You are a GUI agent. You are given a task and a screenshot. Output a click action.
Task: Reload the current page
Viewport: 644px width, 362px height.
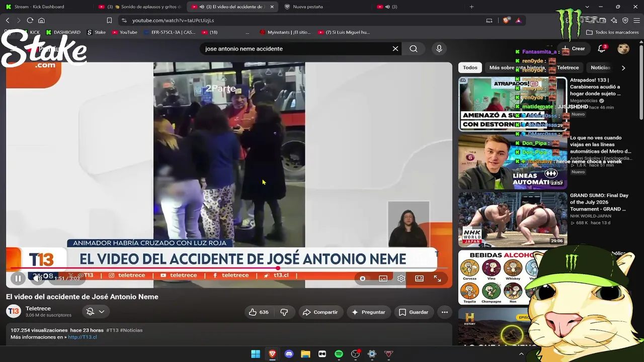[x=30, y=20]
